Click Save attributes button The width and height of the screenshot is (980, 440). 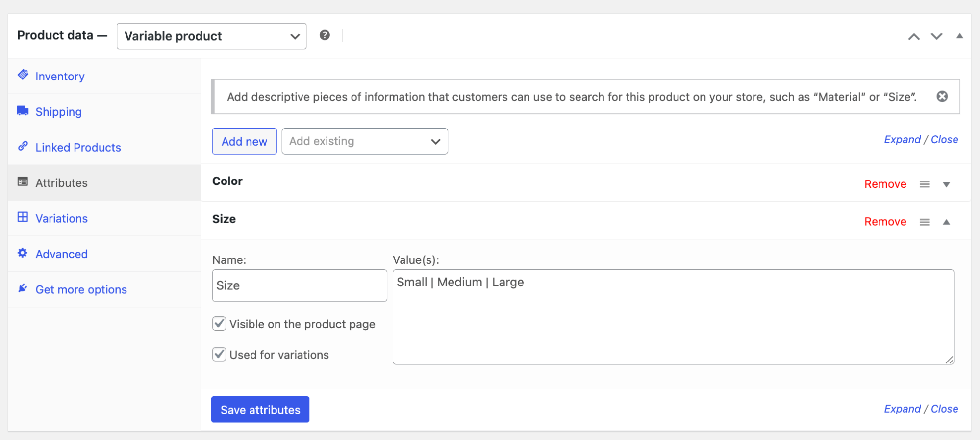(260, 410)
